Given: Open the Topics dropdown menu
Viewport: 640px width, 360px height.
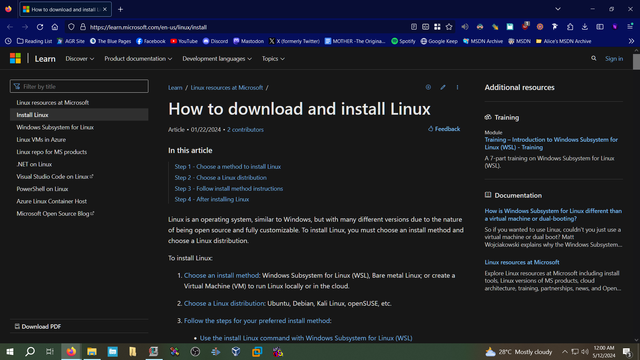Looking at the screenshot, I should 273,59.
